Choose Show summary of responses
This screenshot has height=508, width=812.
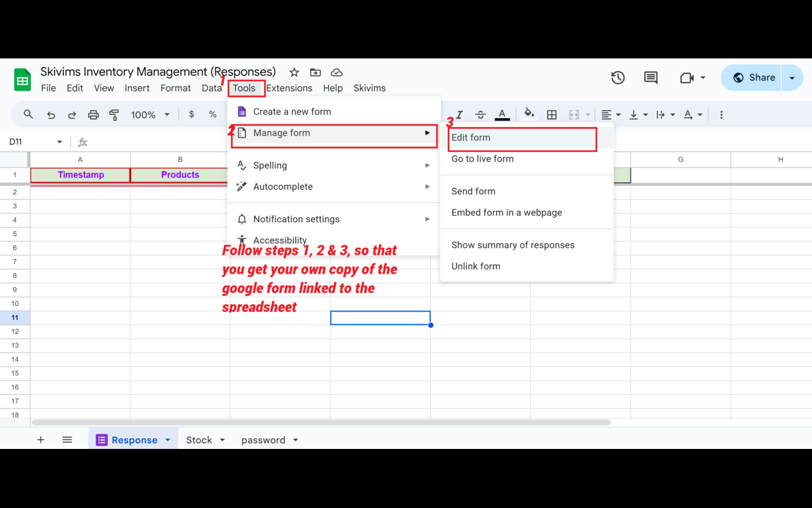(527, 245)
